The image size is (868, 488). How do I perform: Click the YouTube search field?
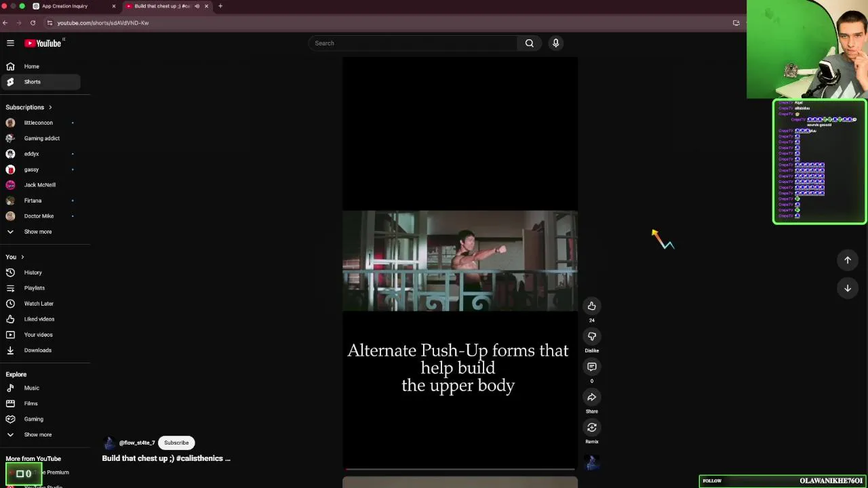tap(412, 43)
